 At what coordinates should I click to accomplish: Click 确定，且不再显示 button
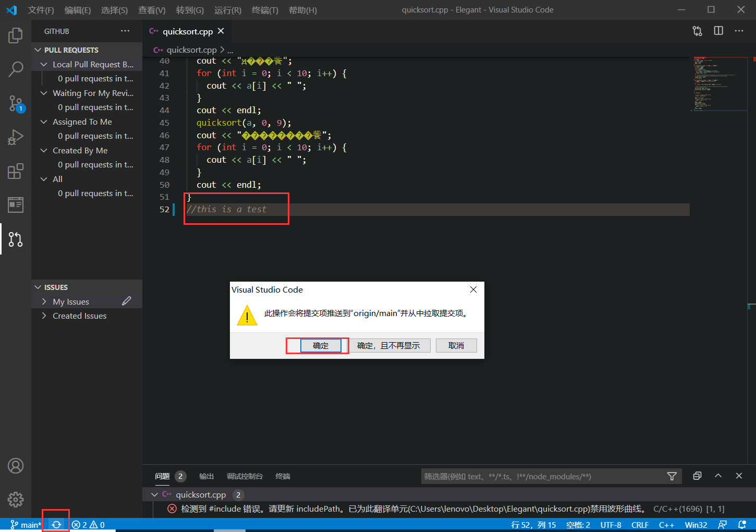(x=388, y=345)
